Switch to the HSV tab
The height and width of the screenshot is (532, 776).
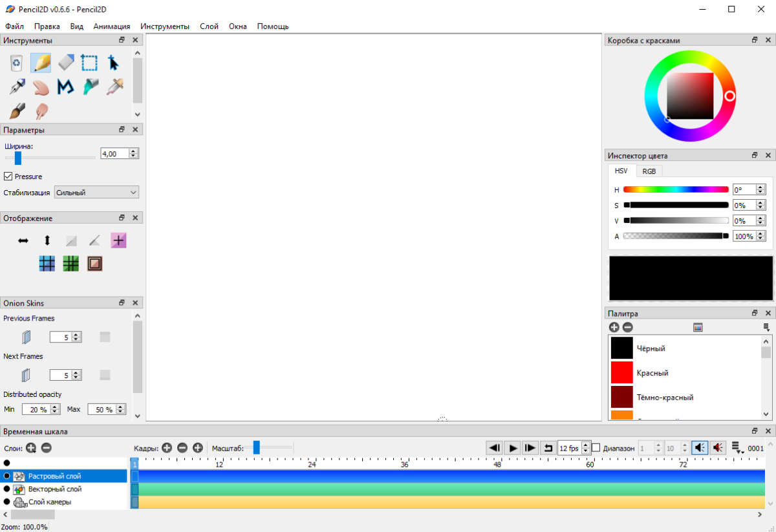(x=621, y=171)
